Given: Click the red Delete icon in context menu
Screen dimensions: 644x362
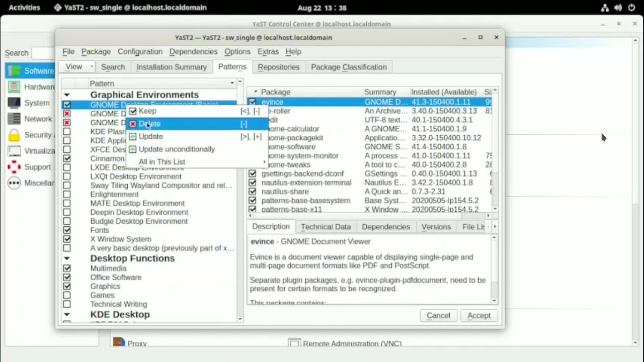Looking at the screenshot, I should [133, 124].
